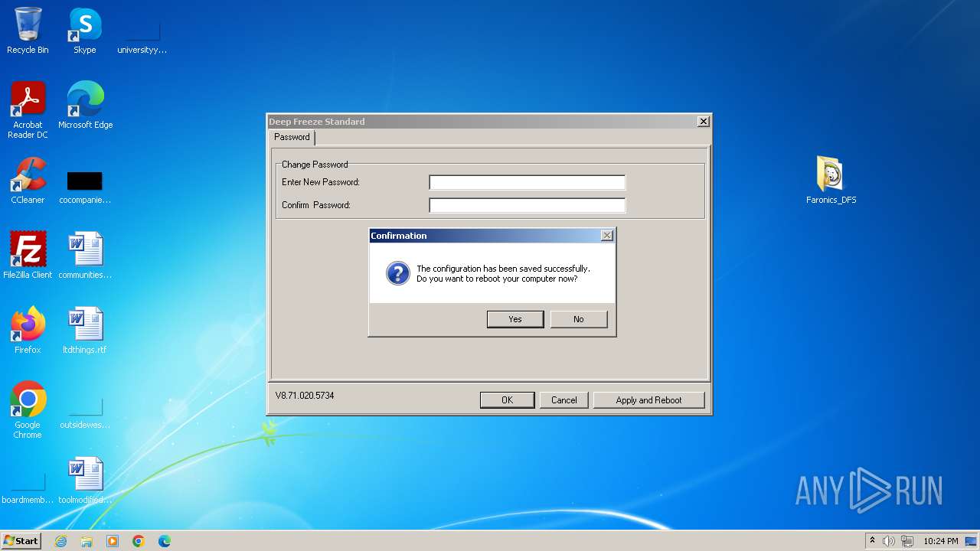
Task: Open the toolmodified document icon
Action: coord(85,481)
